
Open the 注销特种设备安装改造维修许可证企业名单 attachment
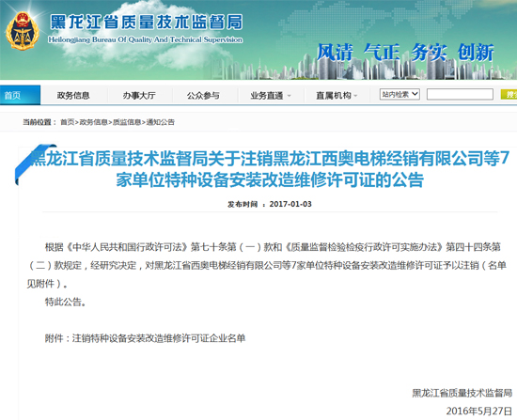[159, 338]
